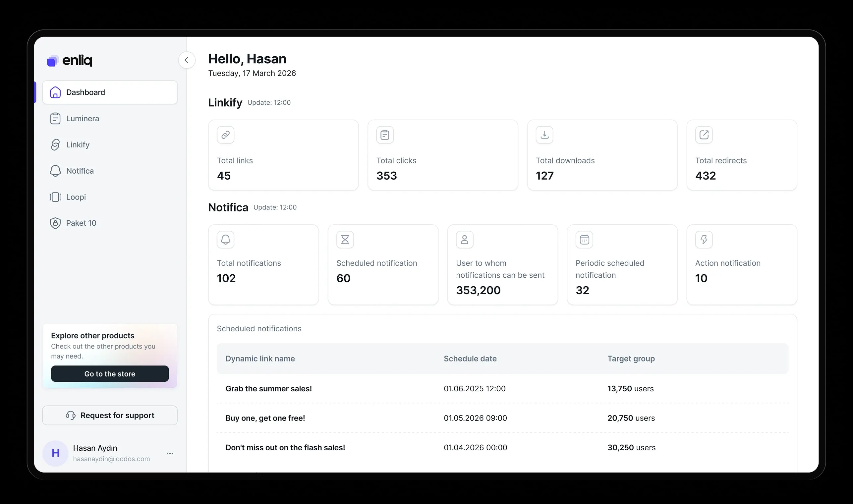Screen dimensions: 853x504
Task: Open the three-dot menu beside Hasan Aydın
Action: click(x=170, y=453)
